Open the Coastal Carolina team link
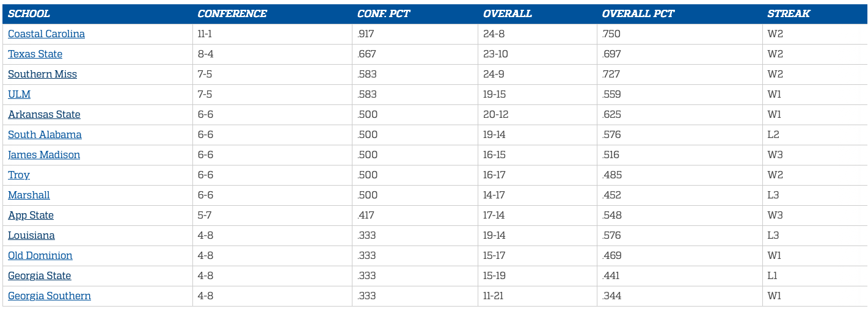The image size is (868, 309). (x=46, y=34)
